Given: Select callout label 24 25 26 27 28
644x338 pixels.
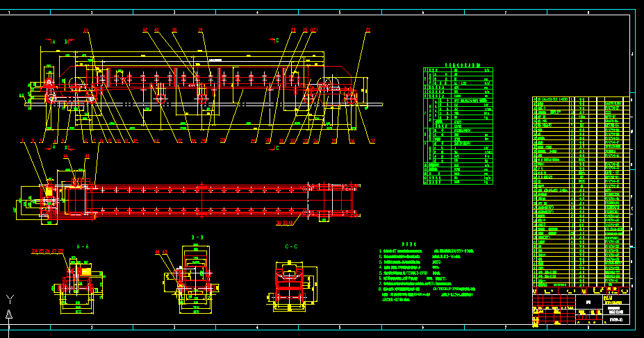Looking at the screenshot, I should click(x=47, y=251).
